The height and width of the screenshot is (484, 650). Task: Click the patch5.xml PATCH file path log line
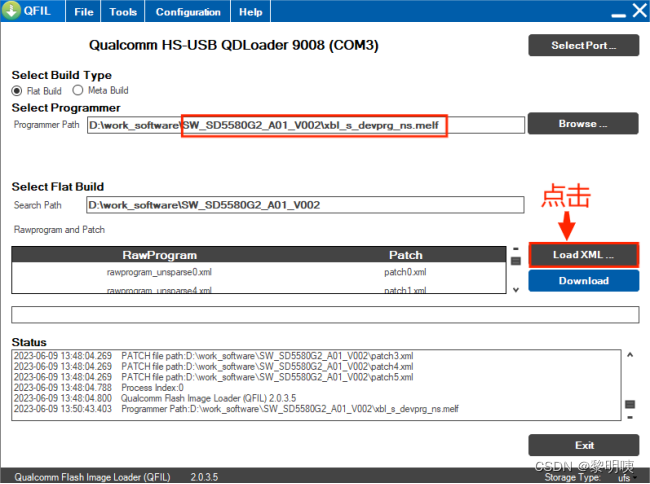click(x=213, y=377)
